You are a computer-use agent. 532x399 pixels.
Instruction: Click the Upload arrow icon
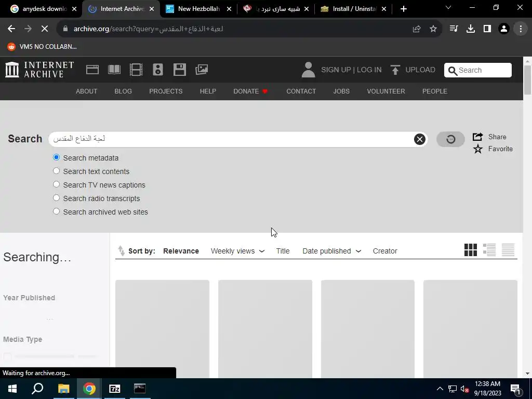click(x=395, y=70)
